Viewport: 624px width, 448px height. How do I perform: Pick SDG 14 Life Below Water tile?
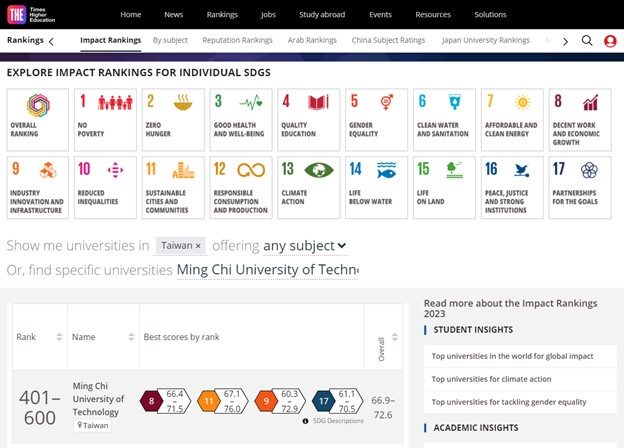click(376, 187)
